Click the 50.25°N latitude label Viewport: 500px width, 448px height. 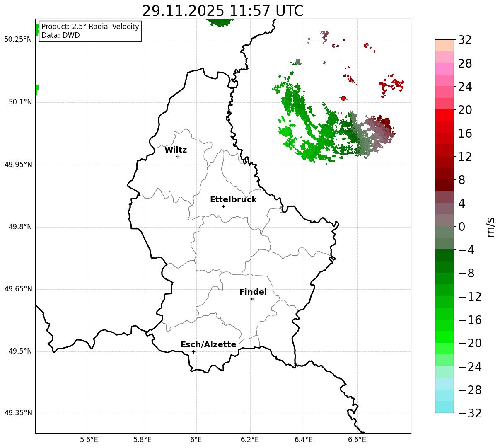18,39
